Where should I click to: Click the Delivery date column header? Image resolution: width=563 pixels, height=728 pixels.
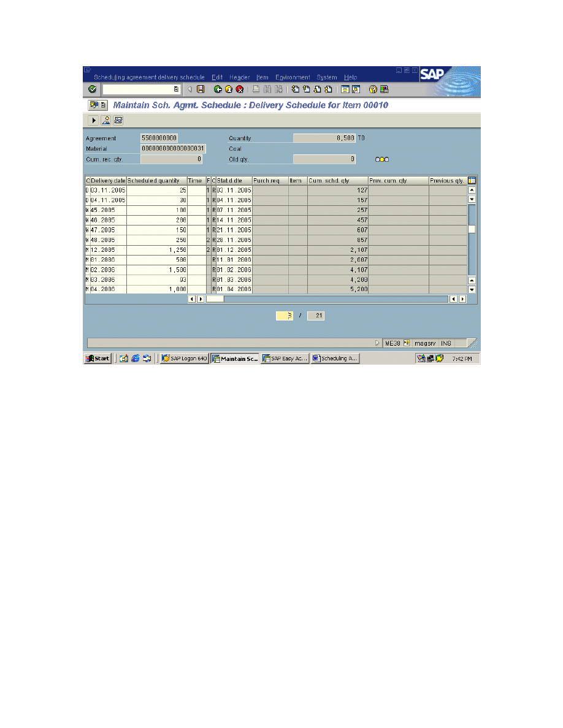108,181
